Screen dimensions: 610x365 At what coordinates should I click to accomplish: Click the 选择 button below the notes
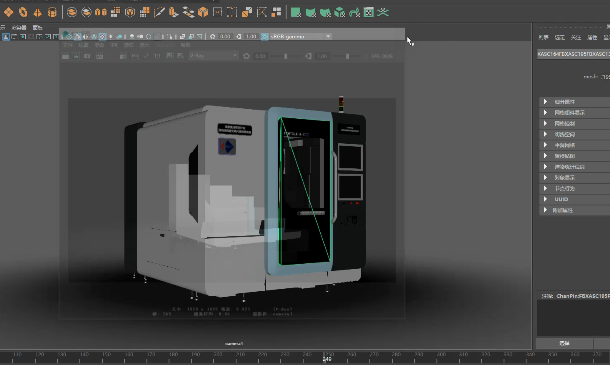tap(564, 343)
